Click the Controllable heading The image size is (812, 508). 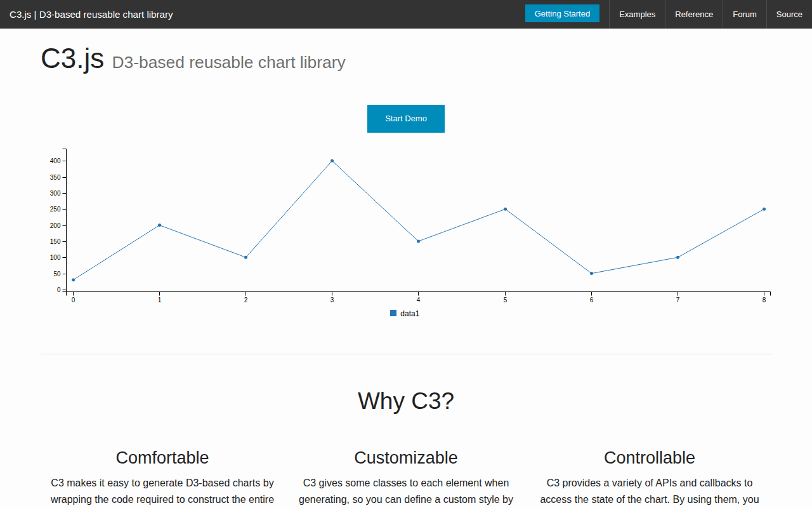point(650,457)
